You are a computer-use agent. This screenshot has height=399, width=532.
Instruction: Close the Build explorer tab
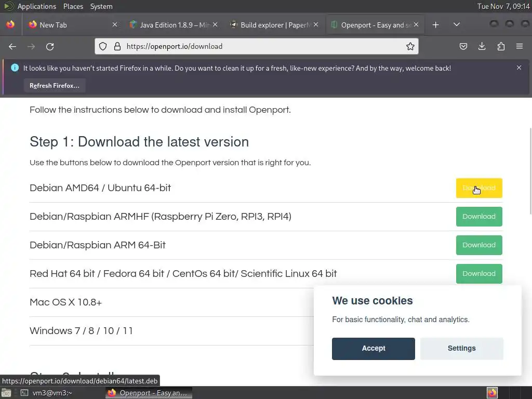316,25
